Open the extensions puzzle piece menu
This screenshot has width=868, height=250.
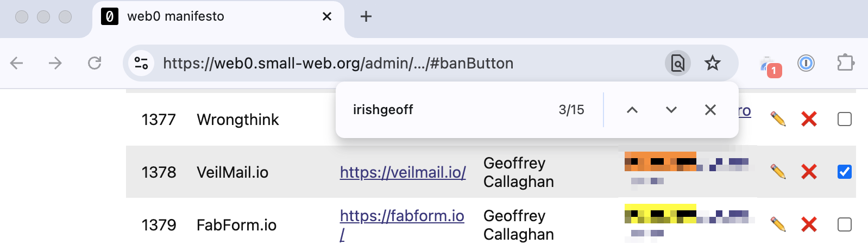(845, 63)
